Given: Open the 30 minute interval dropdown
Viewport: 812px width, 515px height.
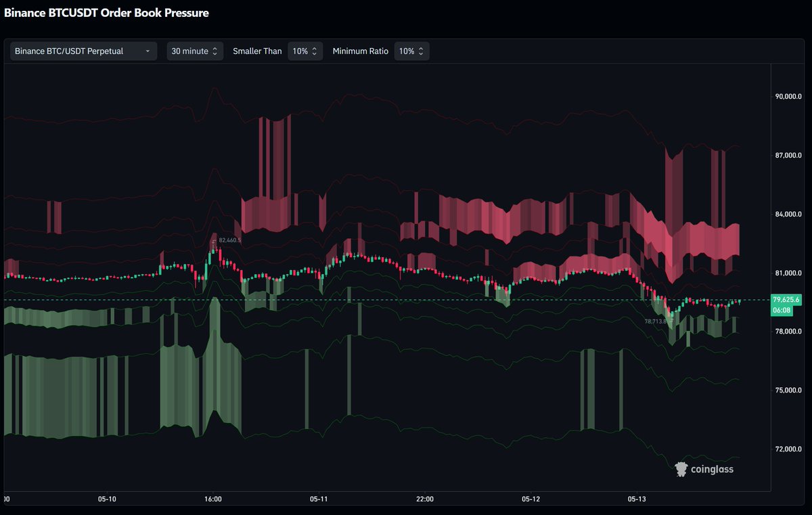Looking at the screenshot, I should [x=195, y=51].
